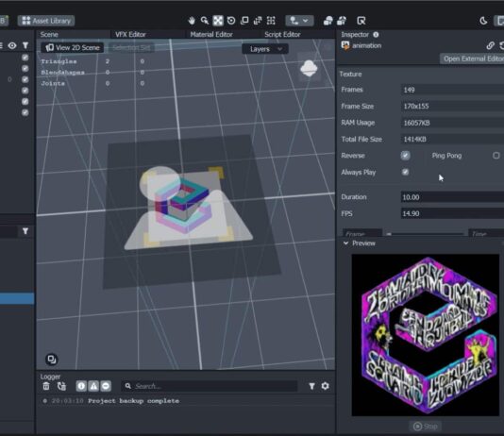The height and width of the screenshot is (436, 504).
Task: Toggle the snapping grid icon
Action: pyautogui.click(x=271, y=21)
